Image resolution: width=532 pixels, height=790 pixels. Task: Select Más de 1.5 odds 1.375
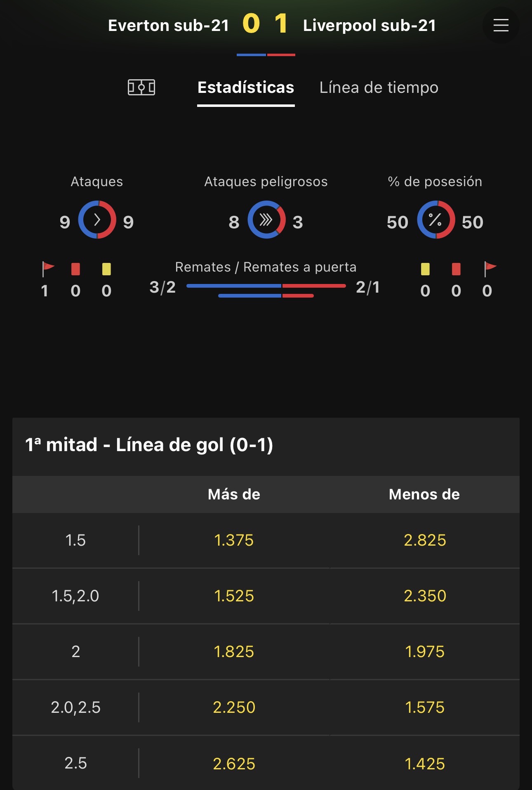pos(234,540)
